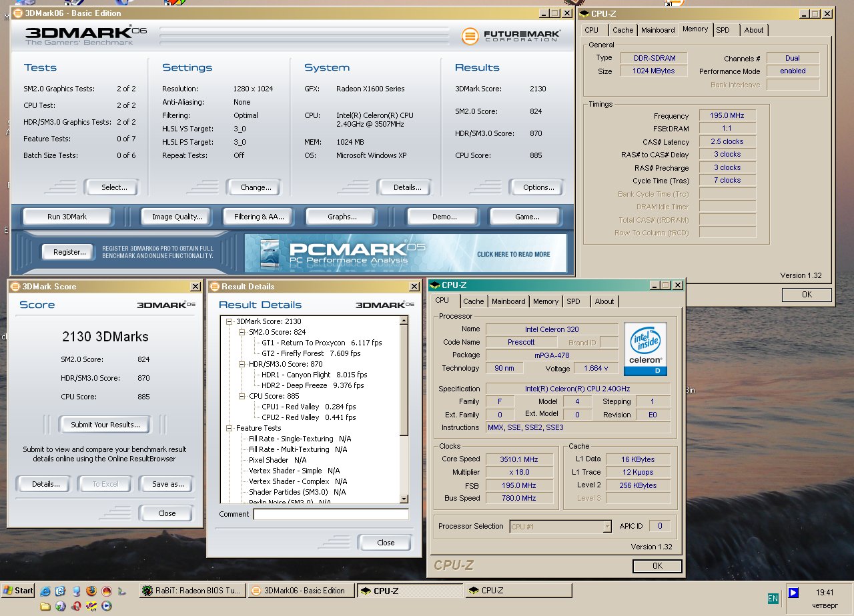Click the Run 3DMark button

[67, 217]
